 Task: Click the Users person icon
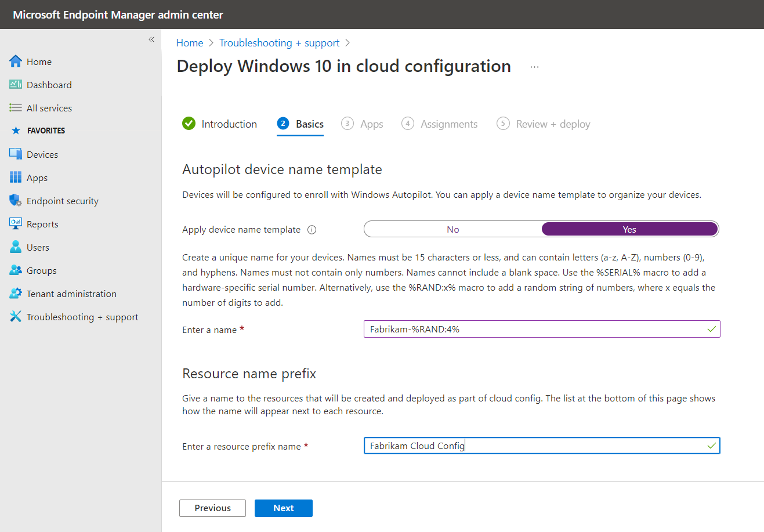tap(16, 247)
